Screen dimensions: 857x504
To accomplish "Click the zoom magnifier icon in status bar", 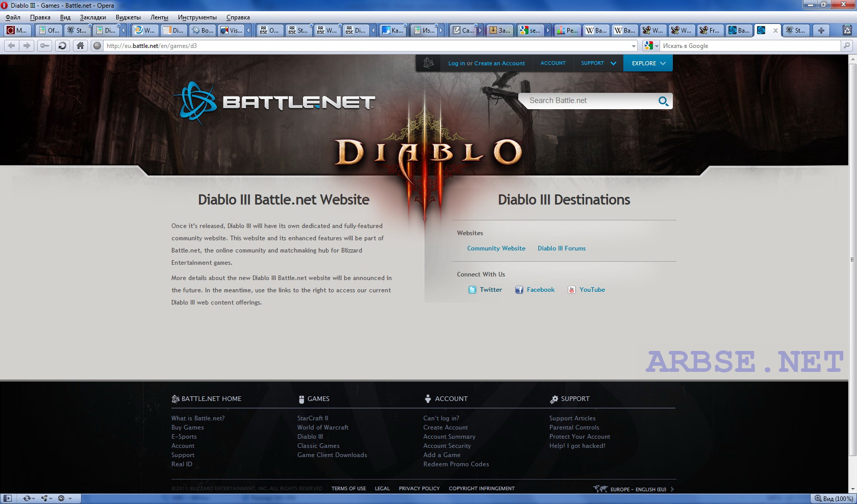I will [x=818, y=498].
